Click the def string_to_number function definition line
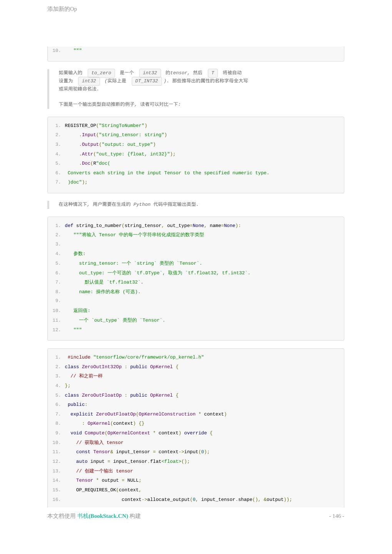392x554 pixels. coord(152,225)
